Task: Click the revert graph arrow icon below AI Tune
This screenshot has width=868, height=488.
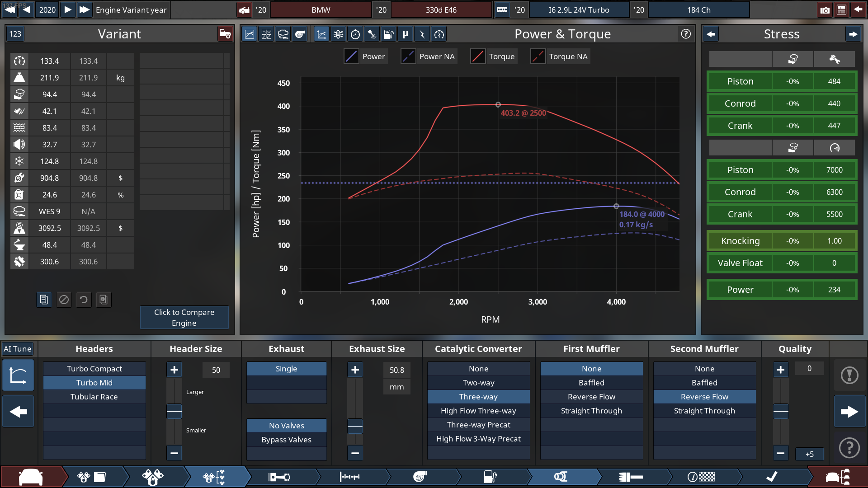Action: [18, 375]
